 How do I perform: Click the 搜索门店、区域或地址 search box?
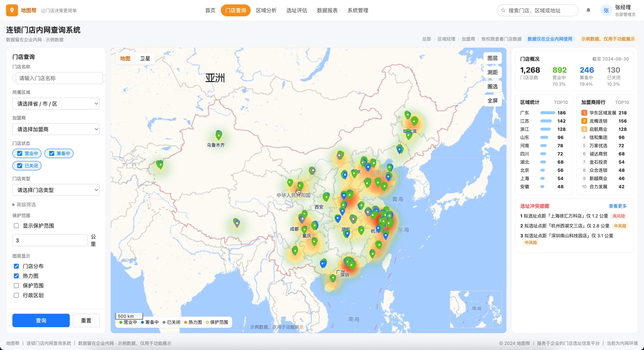coord(538,10)
